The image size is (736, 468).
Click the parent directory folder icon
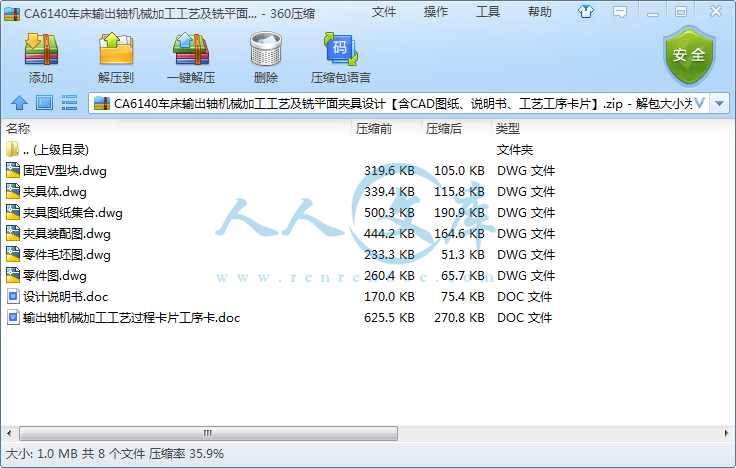click(x=13, y=149)
